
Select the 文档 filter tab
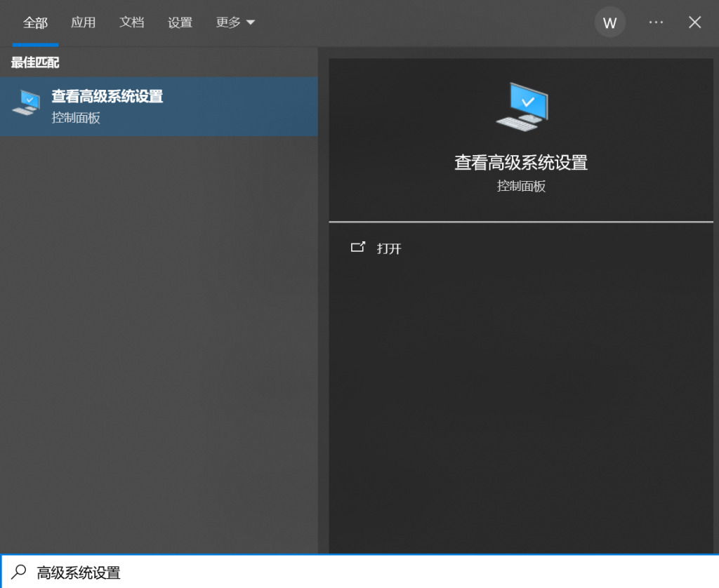click(x=131, y=22)
